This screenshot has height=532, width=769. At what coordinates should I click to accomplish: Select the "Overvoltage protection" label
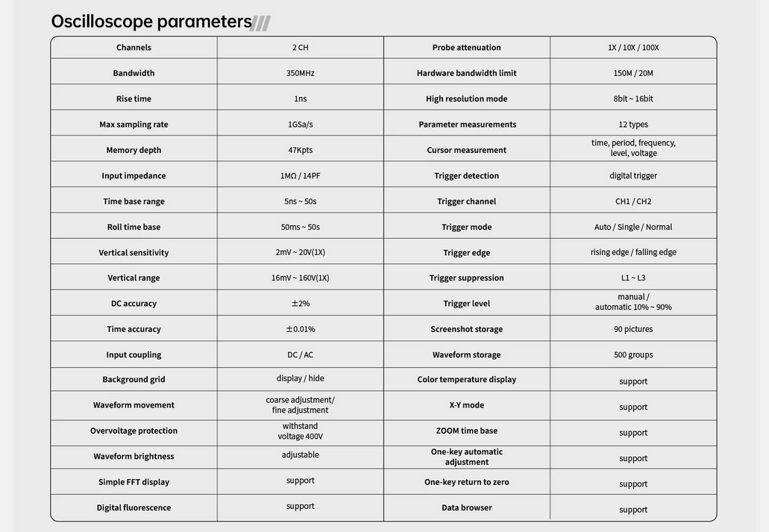[134, 431]
